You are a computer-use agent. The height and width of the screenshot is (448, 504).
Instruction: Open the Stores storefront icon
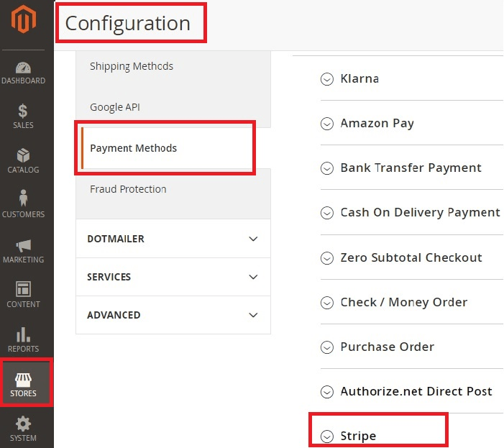coord(24,381)
